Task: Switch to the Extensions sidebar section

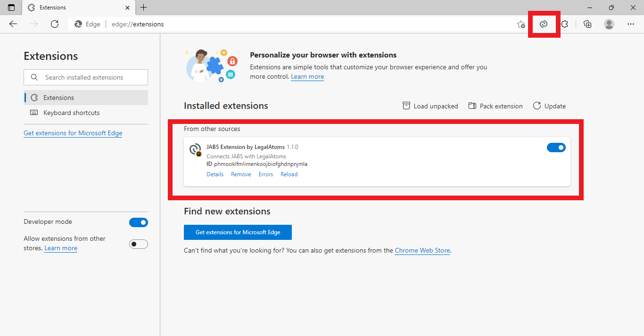Action: click(x=60, y=98)
